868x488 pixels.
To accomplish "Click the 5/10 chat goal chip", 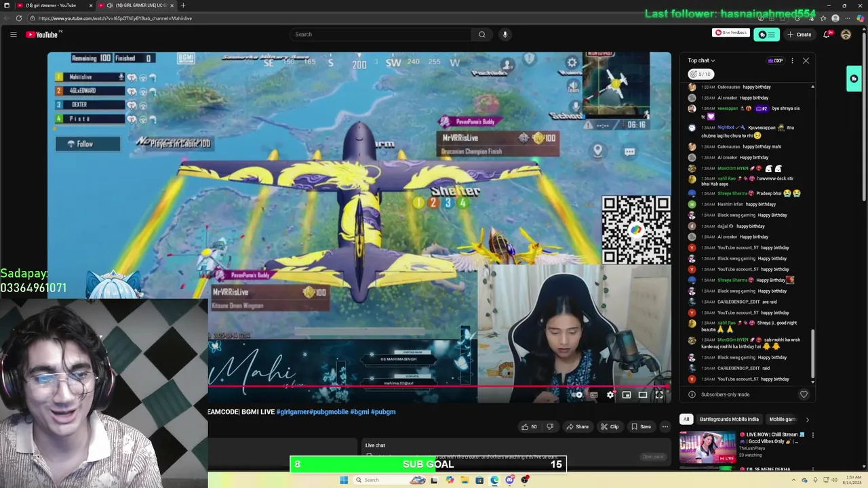I will [x=701, y=74].
